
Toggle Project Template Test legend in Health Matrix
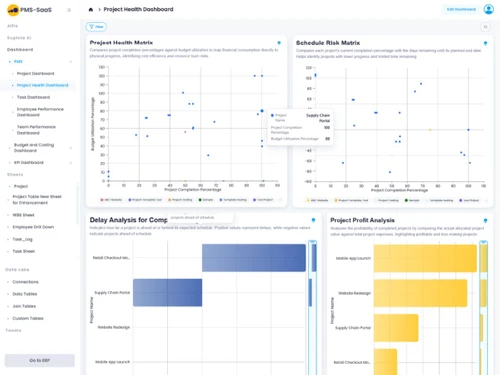(x=145, y=200)
